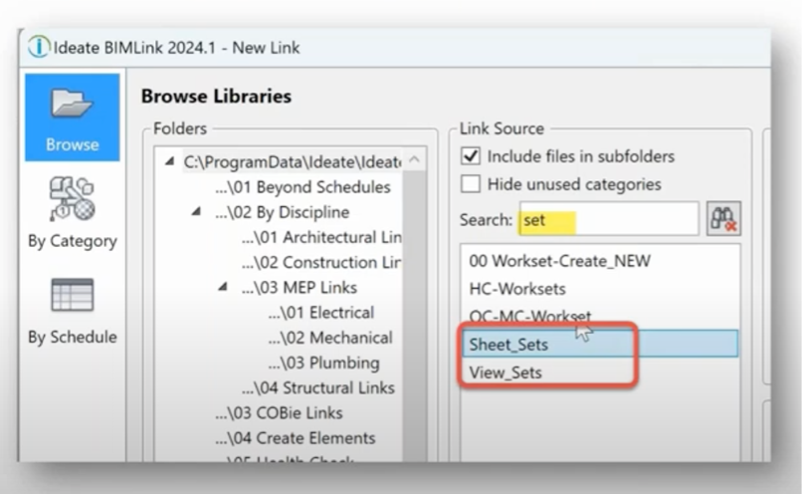Choose 00 Workset-Create_NEW link
Viewport: 806px width, 495px height.
tap(560, 261)
